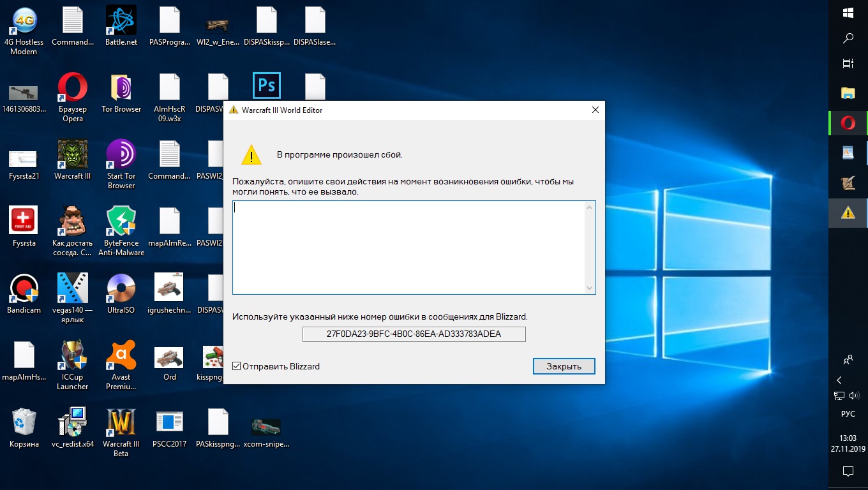Click the text area scrollbar down arrow

[590, 288]
